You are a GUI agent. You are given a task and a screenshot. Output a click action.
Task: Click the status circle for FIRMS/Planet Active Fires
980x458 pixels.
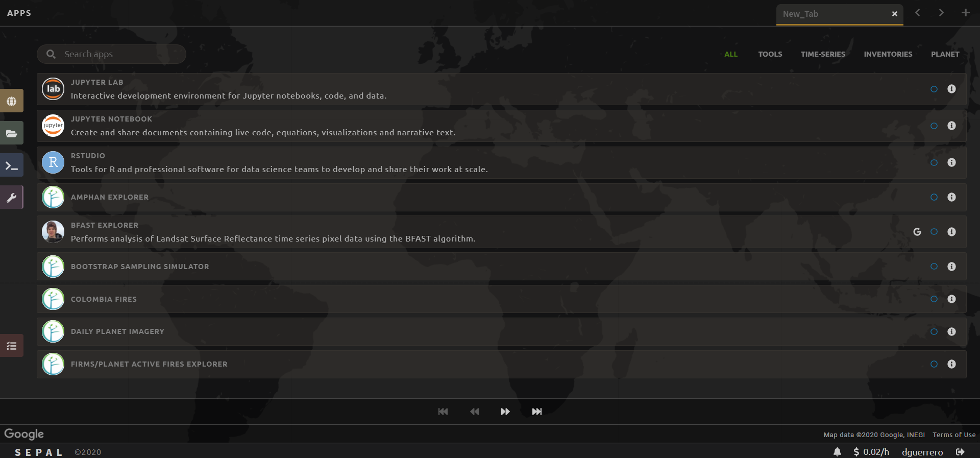click(x=934, y=364)
